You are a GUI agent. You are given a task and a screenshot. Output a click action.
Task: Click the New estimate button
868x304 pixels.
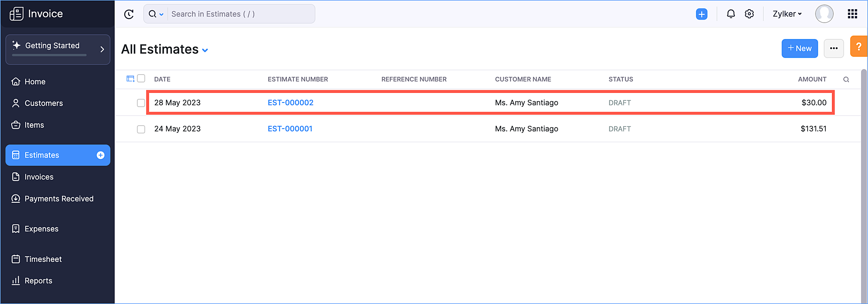799,48
